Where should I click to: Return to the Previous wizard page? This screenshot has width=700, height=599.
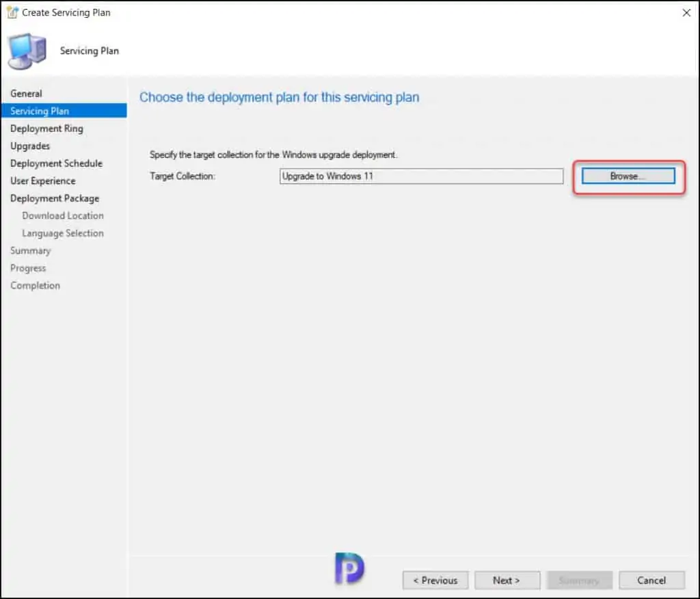coord(435,581)
